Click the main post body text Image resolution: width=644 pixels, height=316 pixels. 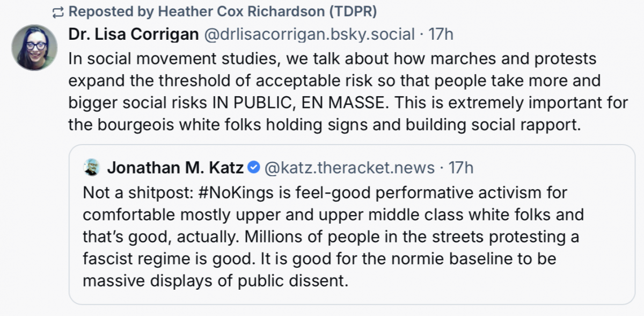[x=322, y=91]
